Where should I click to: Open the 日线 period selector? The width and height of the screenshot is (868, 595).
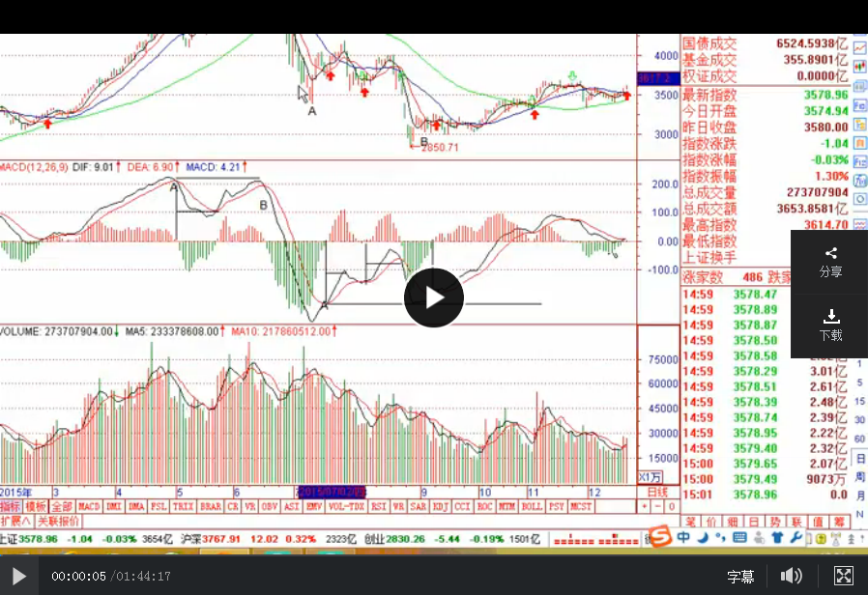(x=657, y=492)
